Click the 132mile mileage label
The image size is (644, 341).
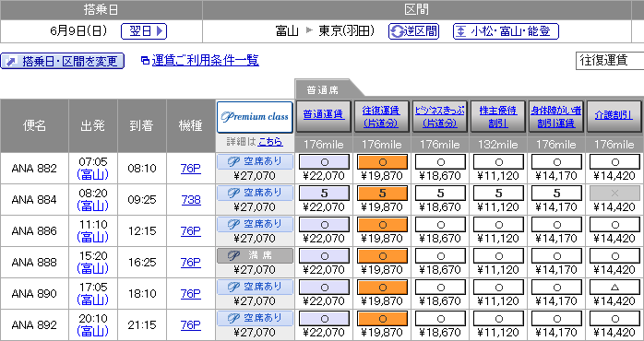[x=498, y=145]
